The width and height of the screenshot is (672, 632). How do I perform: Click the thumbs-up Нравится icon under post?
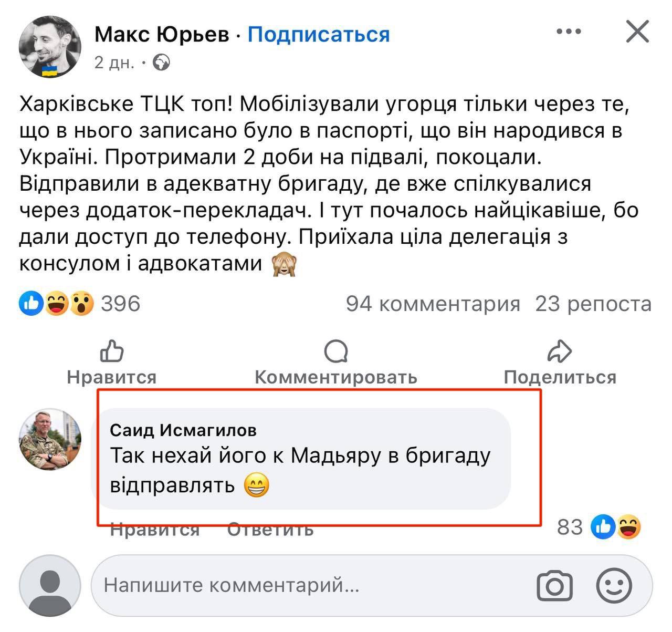[x=112, y=351]
